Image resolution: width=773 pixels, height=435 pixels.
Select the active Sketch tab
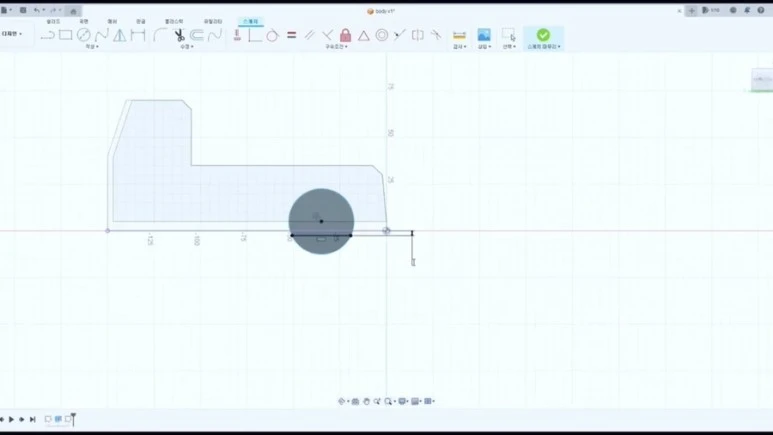tap(250, 22)
